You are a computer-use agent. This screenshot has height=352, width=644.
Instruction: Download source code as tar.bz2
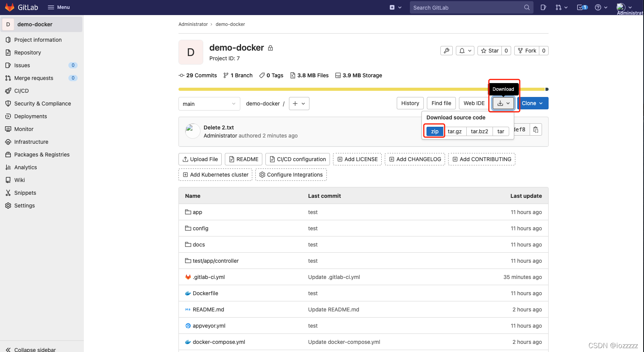coord(479,131)
